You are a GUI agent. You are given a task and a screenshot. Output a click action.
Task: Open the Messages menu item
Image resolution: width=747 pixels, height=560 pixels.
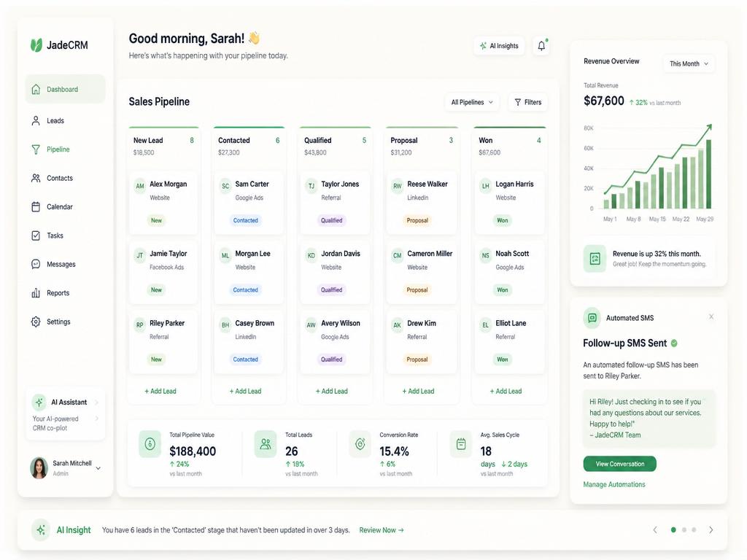pyautogui.click(x=65, y=264)
